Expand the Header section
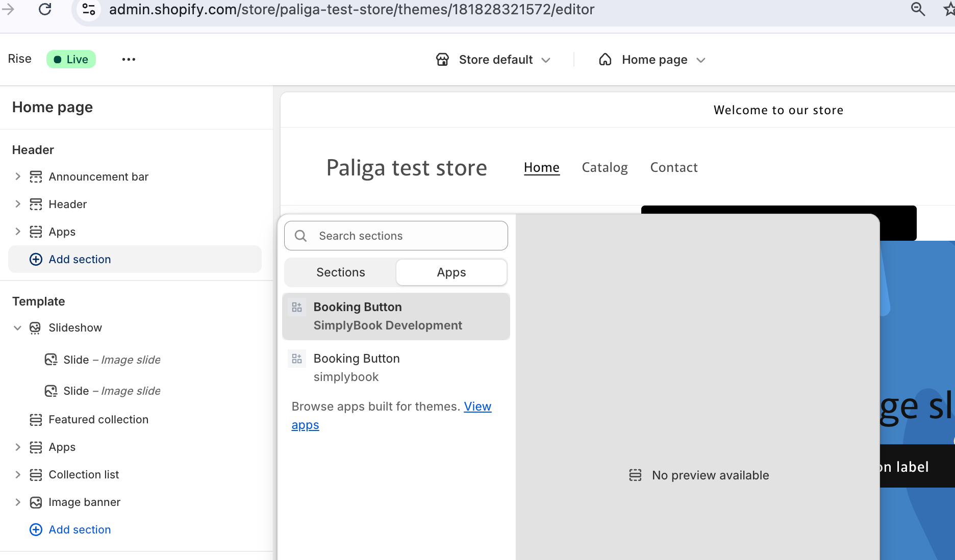This screenshot has width=955, height=560. pos(17,204)
